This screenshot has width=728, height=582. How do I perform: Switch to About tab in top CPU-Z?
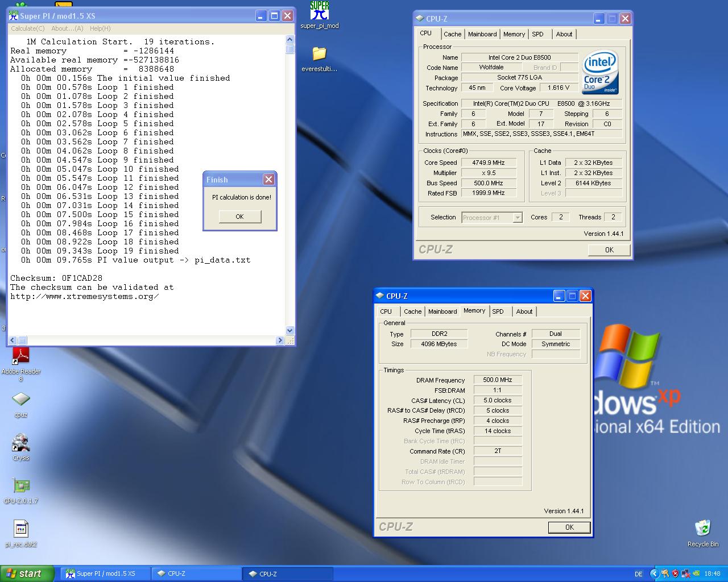[564, 34]
